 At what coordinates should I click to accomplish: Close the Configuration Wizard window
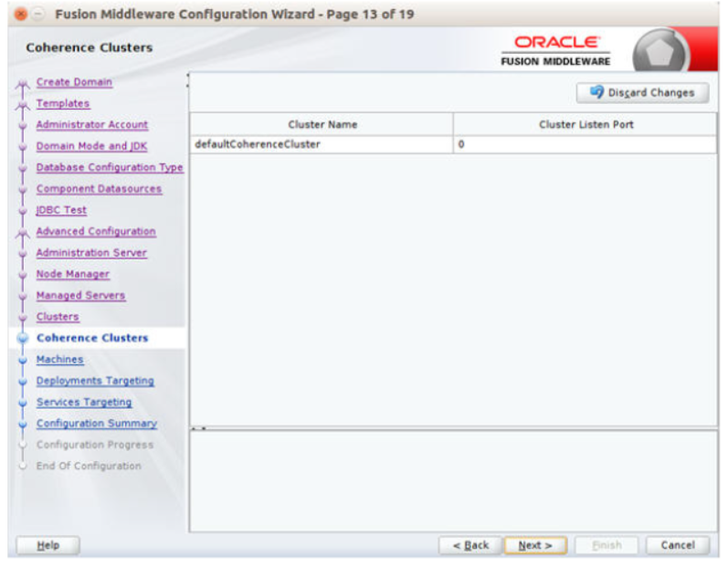(x=21, y=15)
